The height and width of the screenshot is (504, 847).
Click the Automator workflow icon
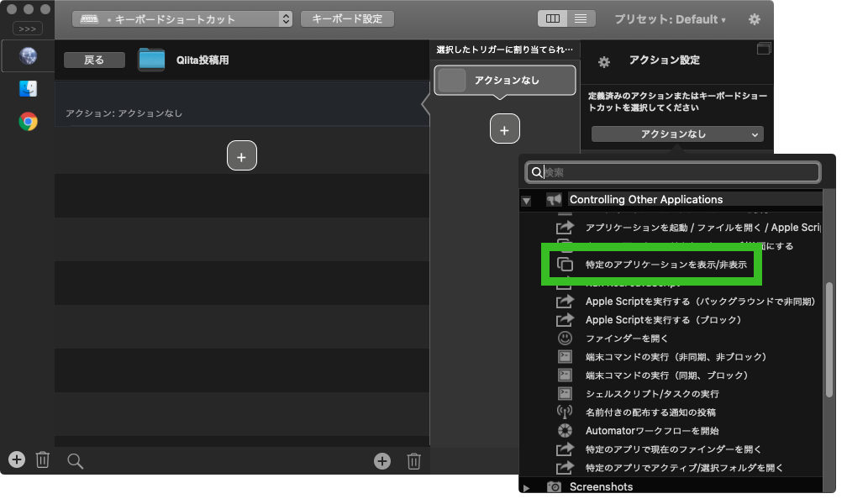[x=565, y=430]
